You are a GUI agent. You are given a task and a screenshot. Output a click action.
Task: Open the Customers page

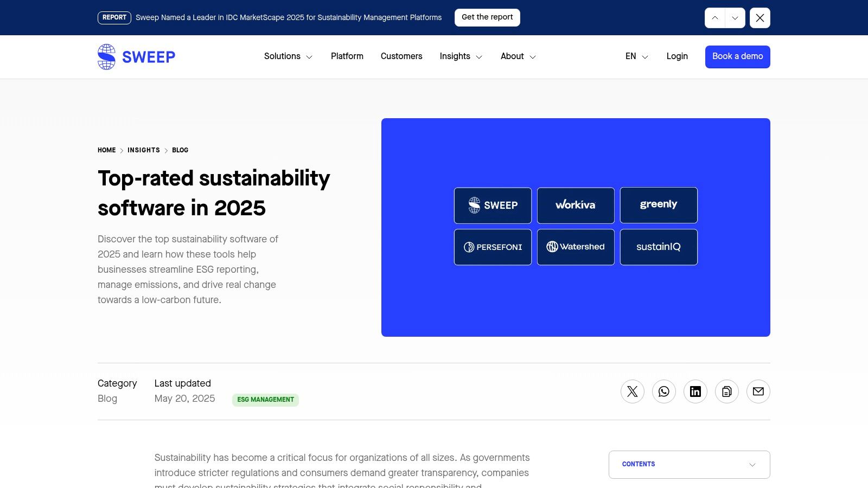click(401, 56)
